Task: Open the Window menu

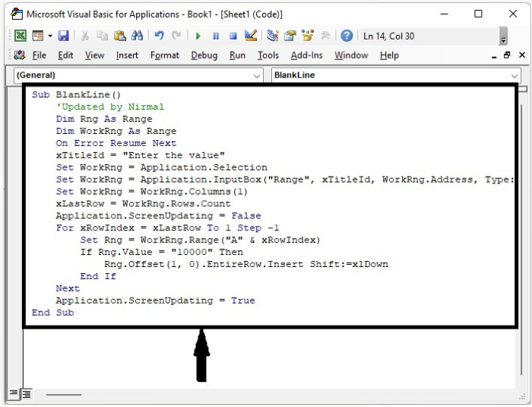Action: pyautogui.click(x=351, y=55)
